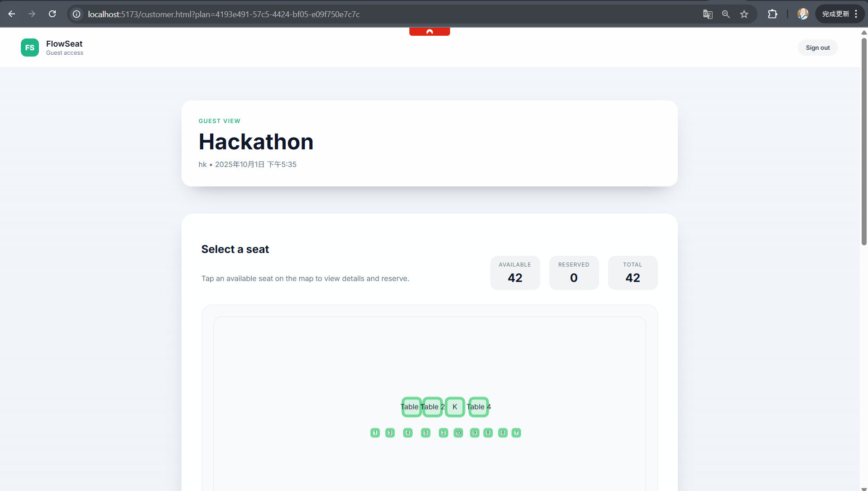Select seat 4 on the seat map
The image size is (868, 491).
coord(408,433)
